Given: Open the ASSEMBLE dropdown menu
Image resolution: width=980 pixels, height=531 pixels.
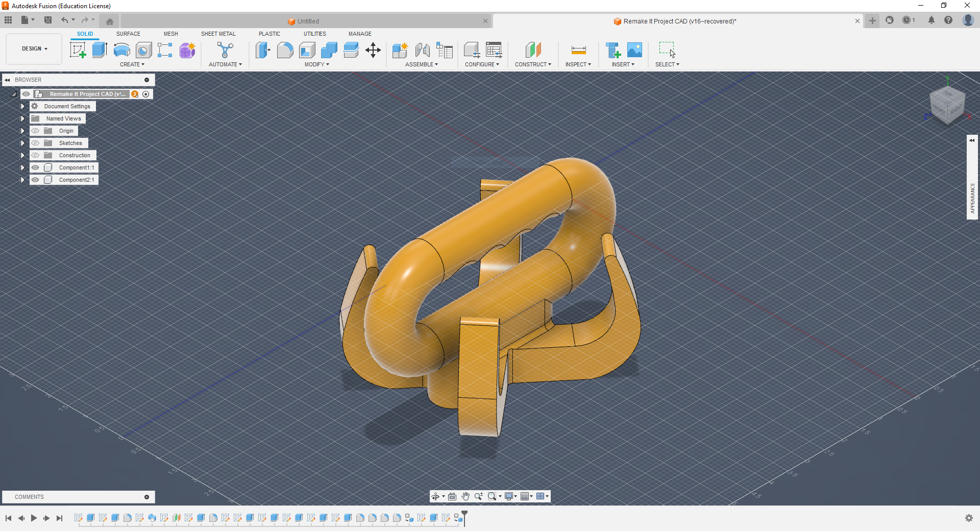Looking at the screenshot, I should coord(422,64).
